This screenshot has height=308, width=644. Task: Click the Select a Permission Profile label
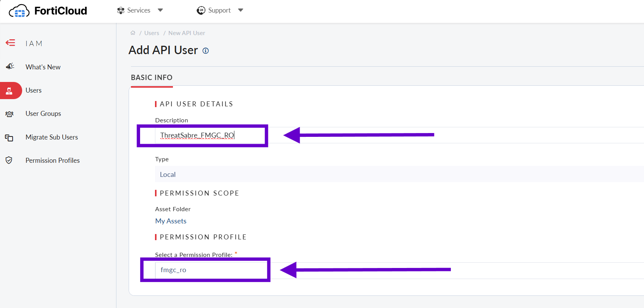(x=194, y=255)
